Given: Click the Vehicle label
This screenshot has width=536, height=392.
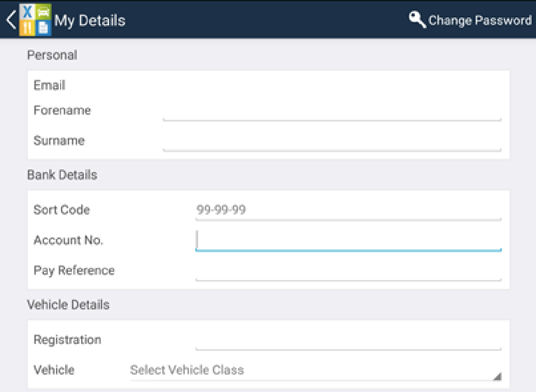Looking at the screenshot, I should (54, 370).
